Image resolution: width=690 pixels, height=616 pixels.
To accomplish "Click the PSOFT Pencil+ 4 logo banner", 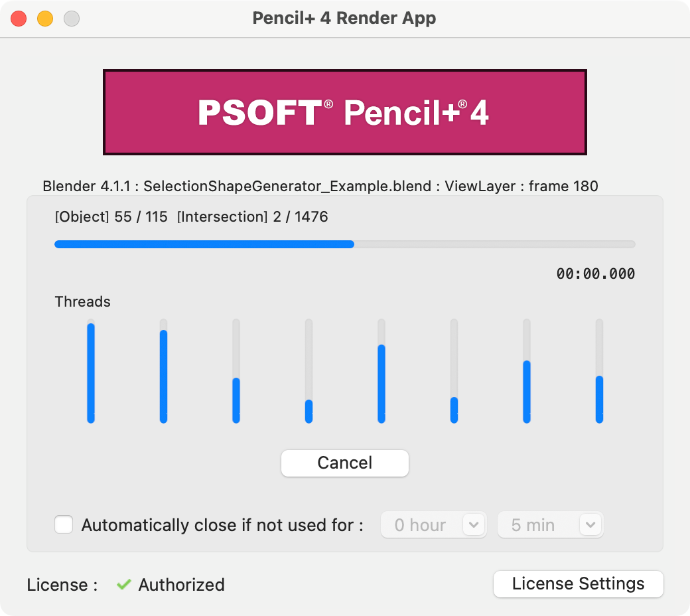I will click(x=344, y=112).
